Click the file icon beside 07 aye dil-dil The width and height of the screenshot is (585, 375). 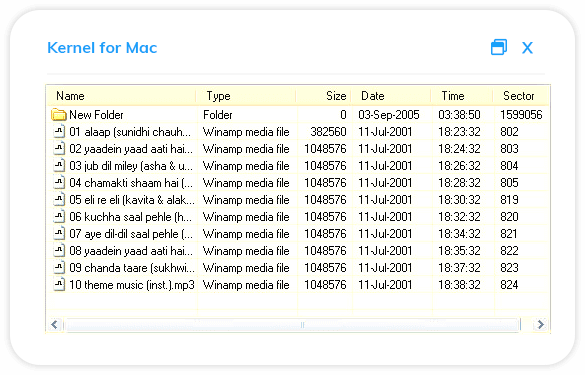click(59, 234)
